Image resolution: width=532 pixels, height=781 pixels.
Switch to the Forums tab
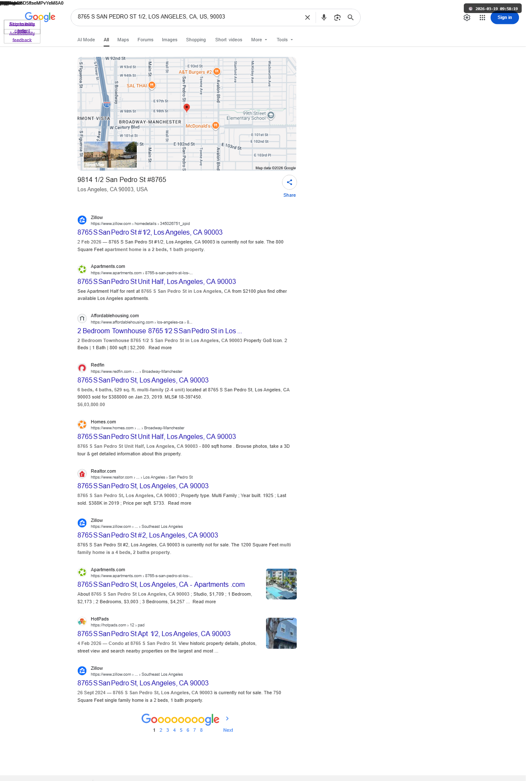[145, 40]
